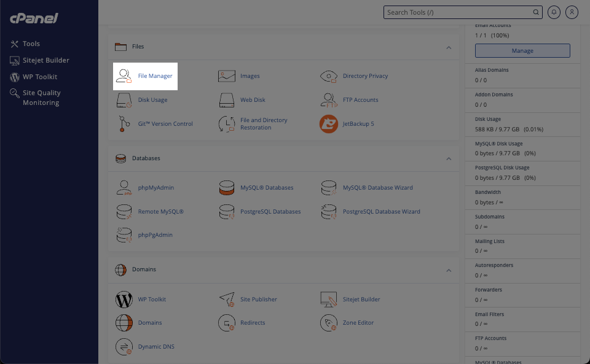Open the File Manager icon
Viewport: 590px width, 364px height.
point(124,76)
